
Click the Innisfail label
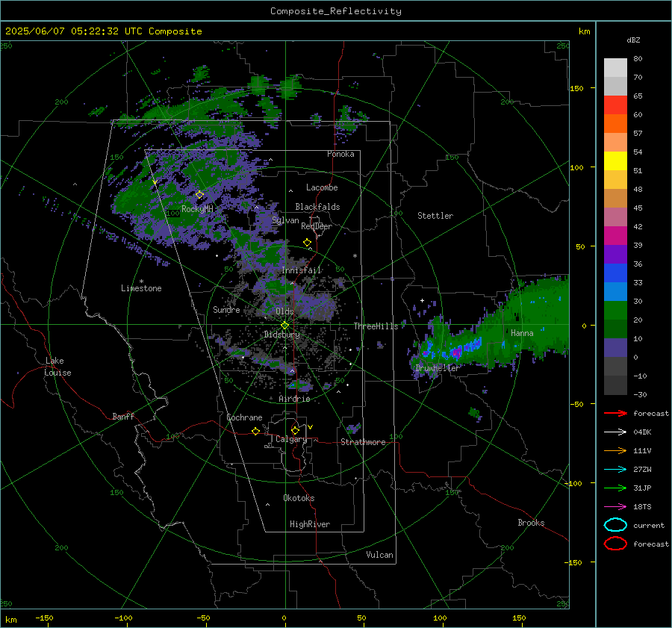click(x=302, y=270)
